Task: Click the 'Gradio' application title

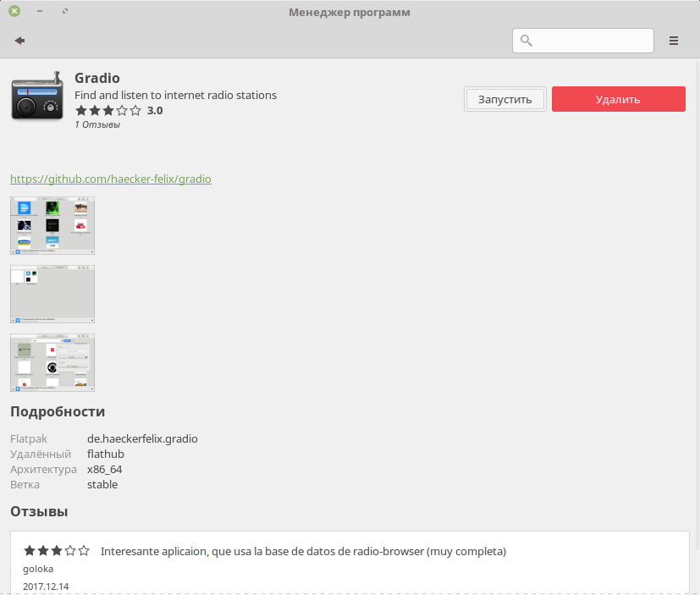Action: 97,78
